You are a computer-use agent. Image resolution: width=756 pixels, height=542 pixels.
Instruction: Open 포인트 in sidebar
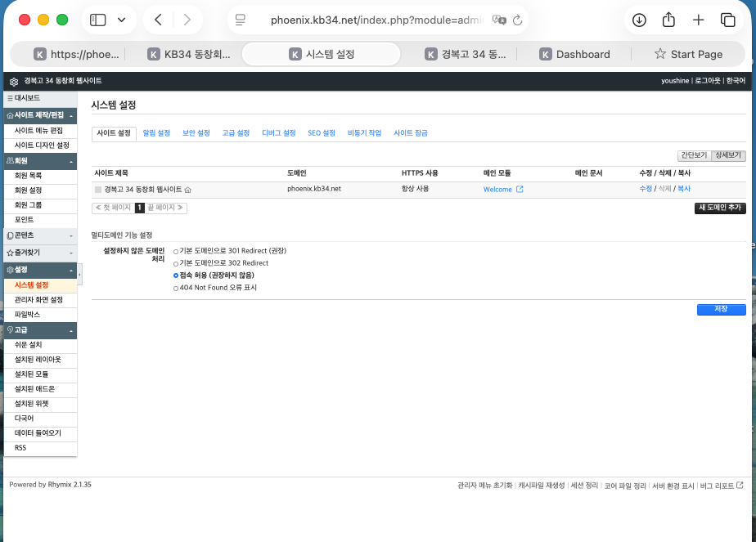(x=40, y=220)
